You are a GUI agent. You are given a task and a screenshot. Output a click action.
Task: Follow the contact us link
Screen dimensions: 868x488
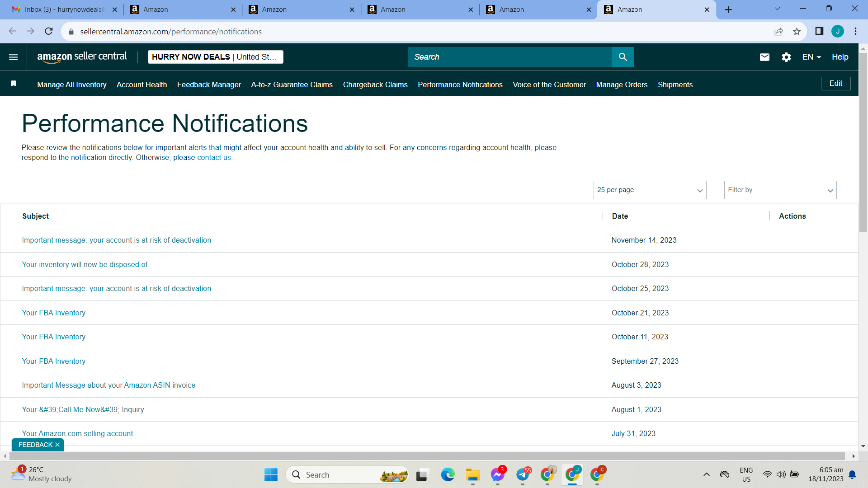214,157
